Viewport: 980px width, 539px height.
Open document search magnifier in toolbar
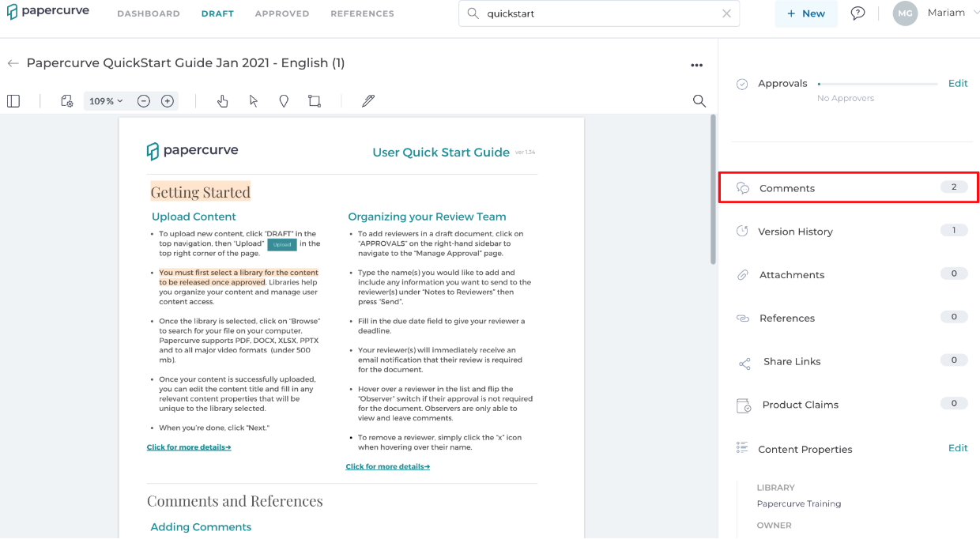[x=699, y=101]
